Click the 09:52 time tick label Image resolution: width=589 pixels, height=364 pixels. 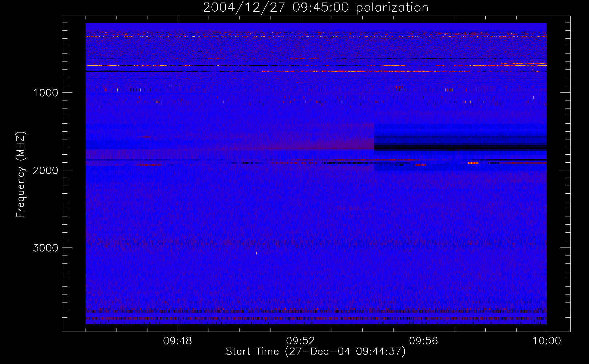301,341
